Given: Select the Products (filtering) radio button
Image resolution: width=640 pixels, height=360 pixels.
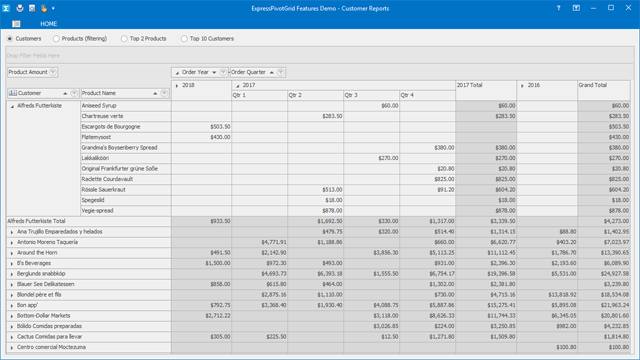Looking at the screenshot, I should coord(56,39).
